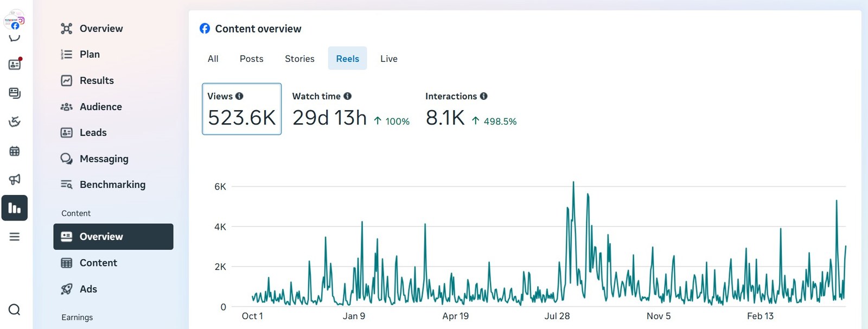This screenshot has width=868, height=329.
Task: Switch to the Live tab
Action: point(389,59)
